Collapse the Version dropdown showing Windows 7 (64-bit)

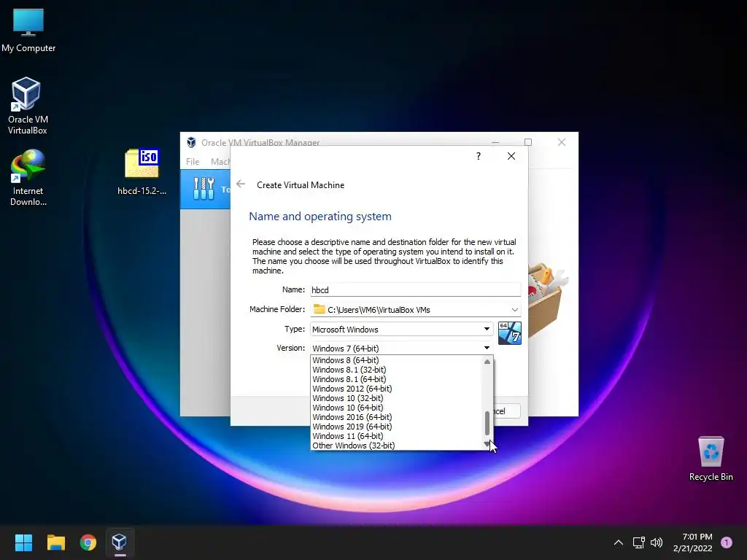401,348
